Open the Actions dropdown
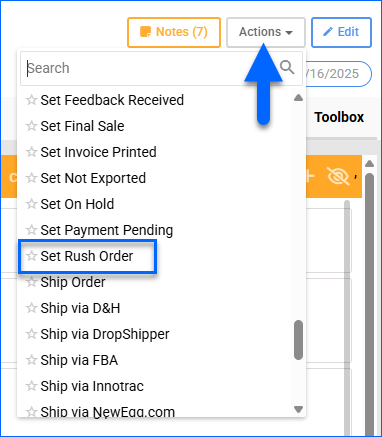 [x=266, y=32]
